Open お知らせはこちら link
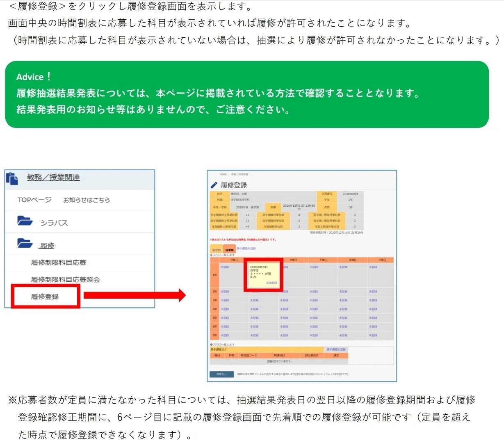Screen dimensions: 504x443 click(87, 200)
